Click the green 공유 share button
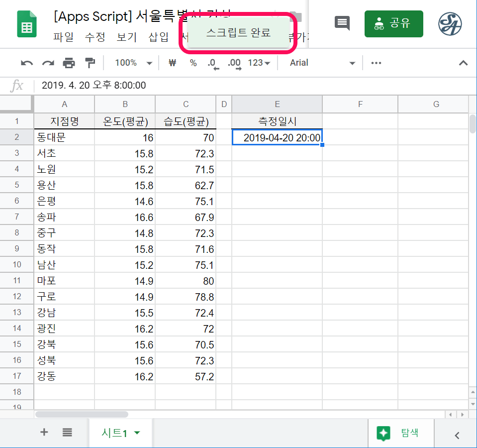477x448 pixels. point(393,23)
